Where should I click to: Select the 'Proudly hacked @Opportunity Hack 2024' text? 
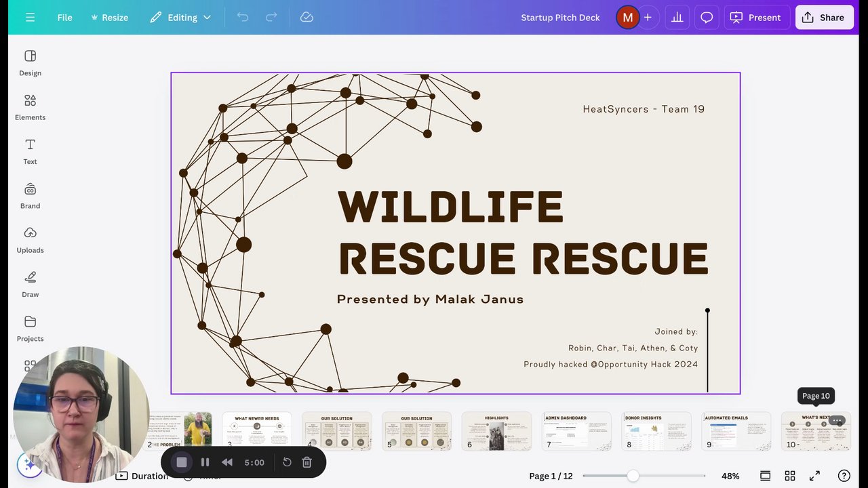[610, 364]
